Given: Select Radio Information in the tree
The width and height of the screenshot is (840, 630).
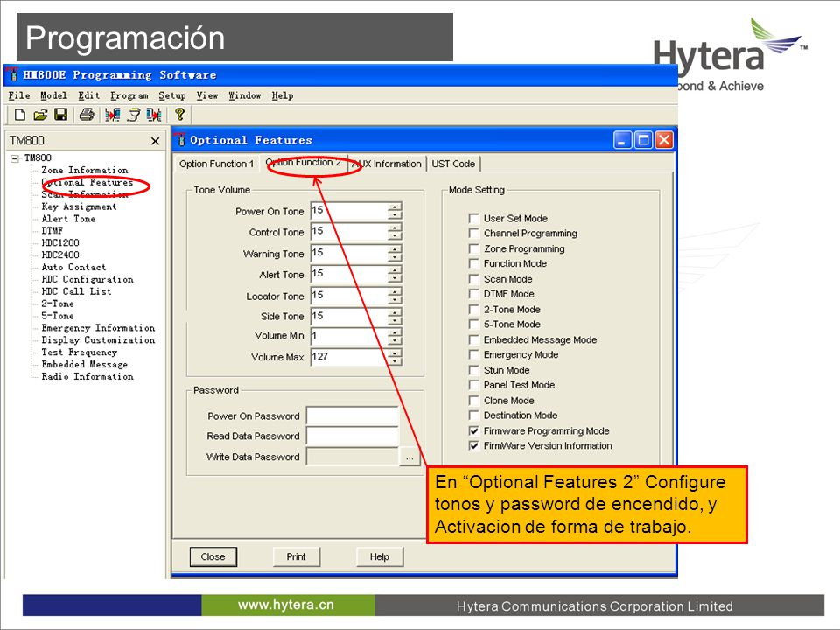Looking at the screenshot, I should point(87,376).
